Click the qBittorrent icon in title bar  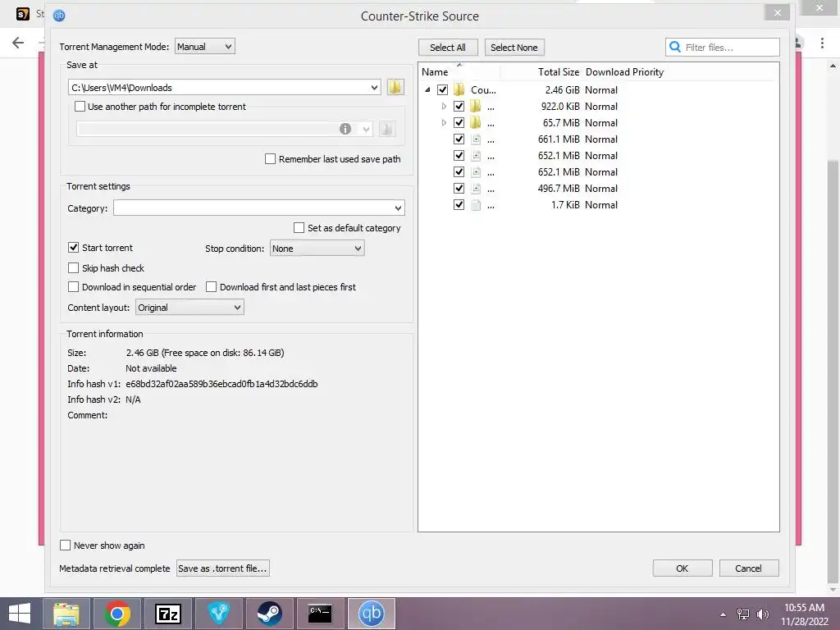pos(59,16)
